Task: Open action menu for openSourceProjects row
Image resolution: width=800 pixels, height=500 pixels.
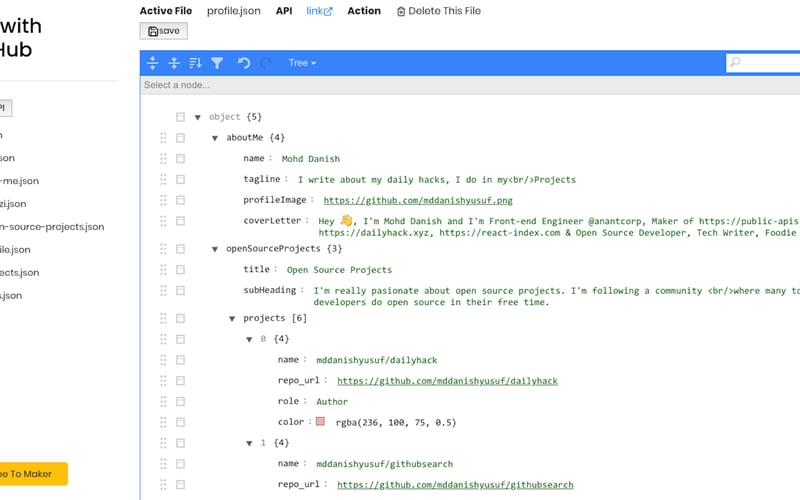Action: (180, 248)
